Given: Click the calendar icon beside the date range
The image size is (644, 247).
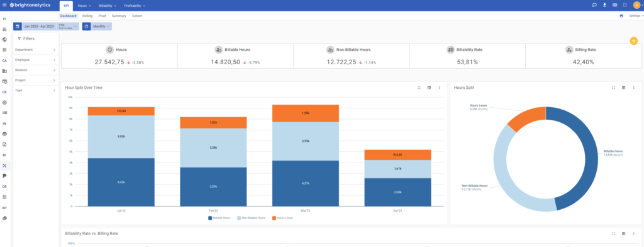Looking at the screenshot, I should click(18, 26).
